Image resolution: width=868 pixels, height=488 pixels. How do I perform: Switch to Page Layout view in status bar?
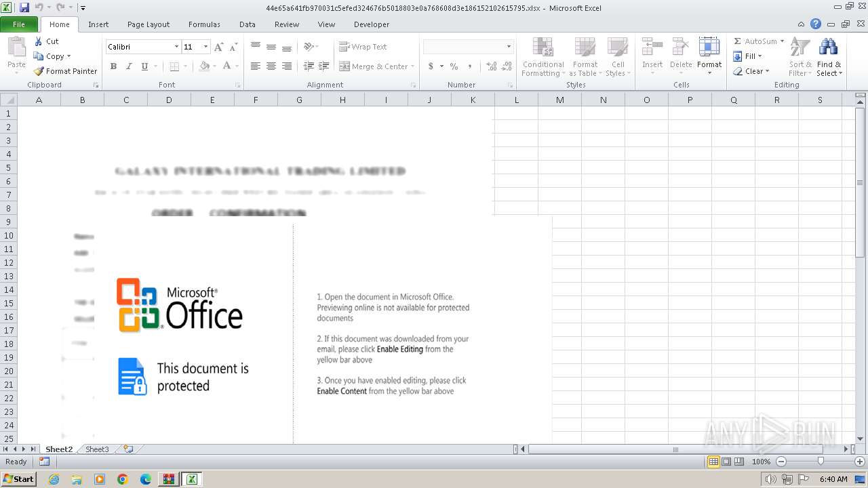726,462
